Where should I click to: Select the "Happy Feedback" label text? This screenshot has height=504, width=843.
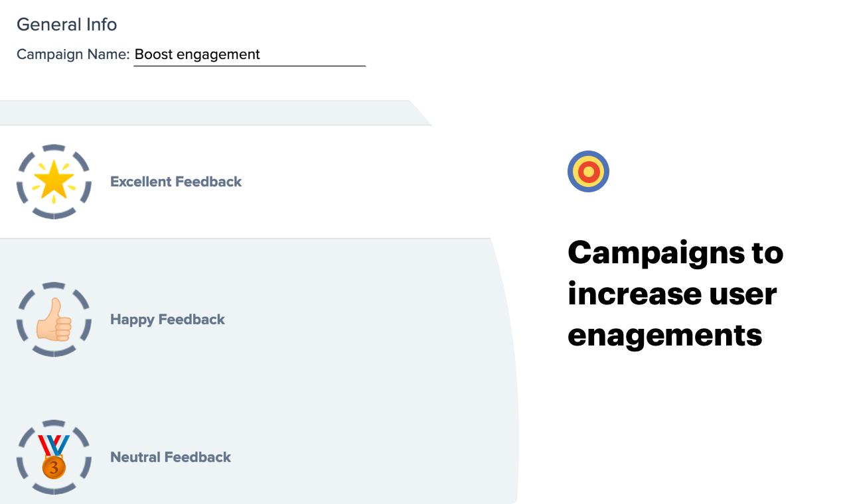[167, 320]
